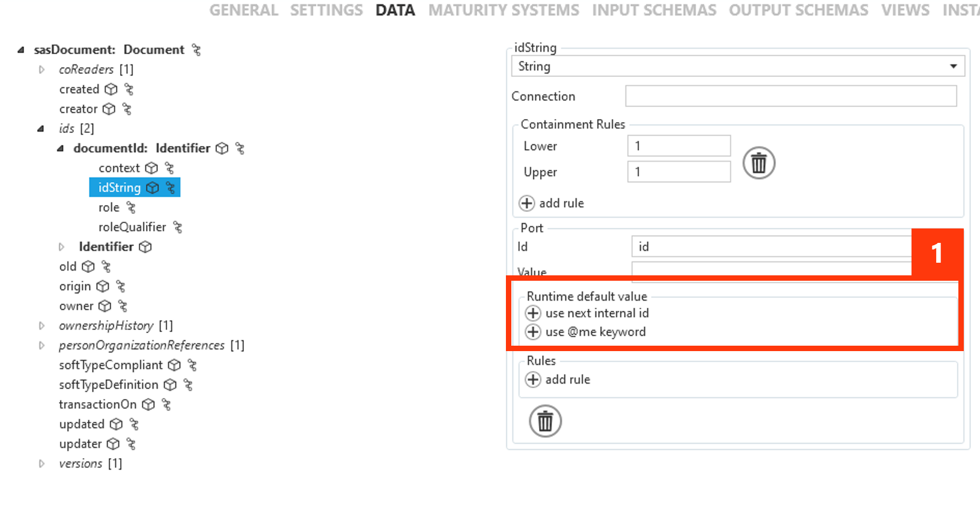The width and height of the screenshot is (980, 505).
Task: Select the transactionOn tree item
Action: tap(98, 405)
